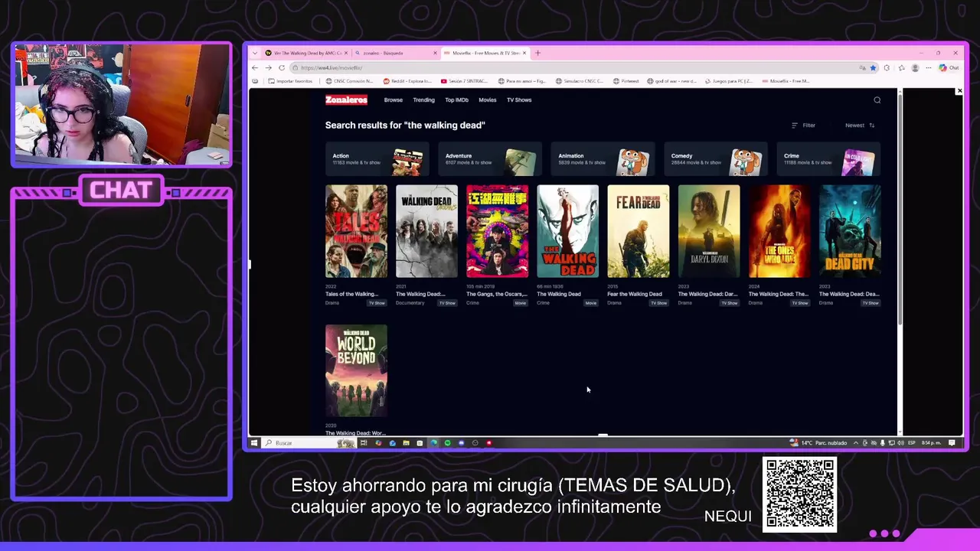Viewport: 980px width, 551px height.
Task: Open Daryl Dixon poster
Action: [709, 231]
